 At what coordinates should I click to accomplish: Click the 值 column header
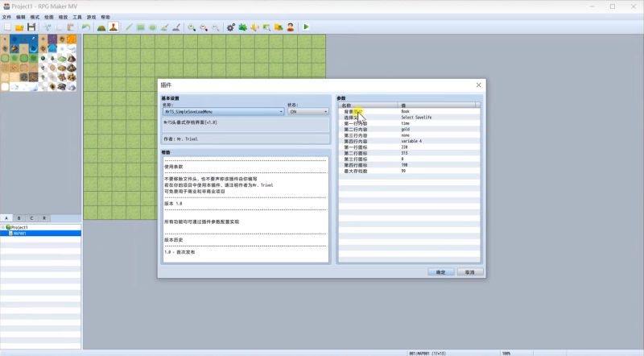pyautogui.click(x=436, y=106)
